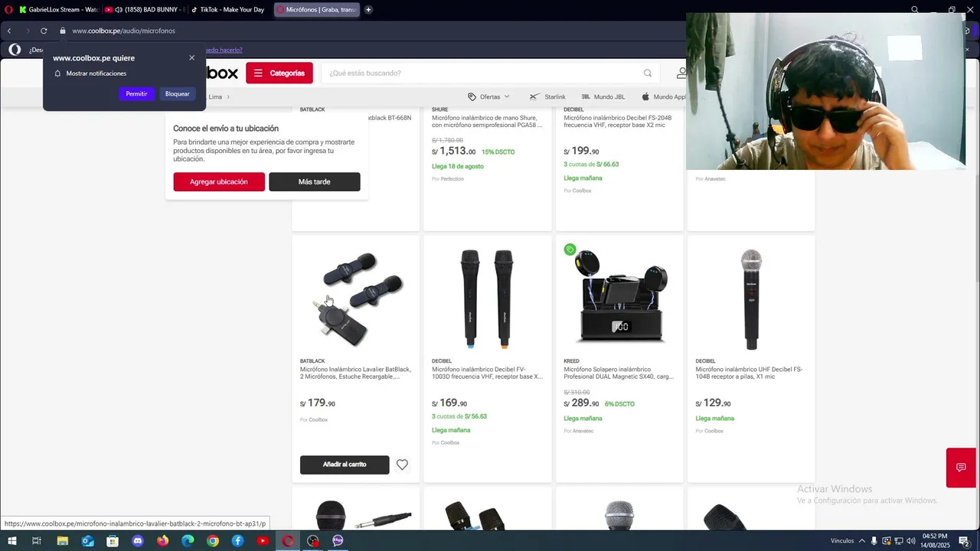This screenshot has width=980, height=551.
Task: Select the Micrófonos browser tab
Action: click(315, 10)
